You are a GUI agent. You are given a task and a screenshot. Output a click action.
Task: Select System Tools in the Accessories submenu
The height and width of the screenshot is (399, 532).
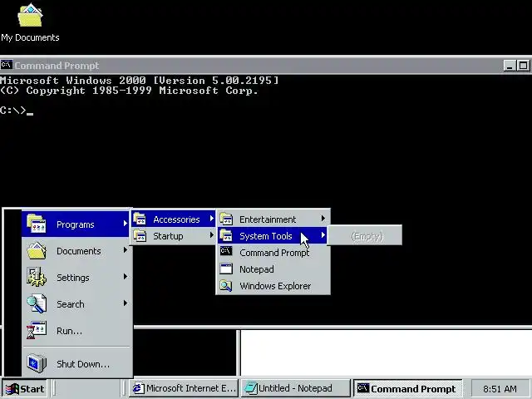pyautogui.click(x=273, y=236)
